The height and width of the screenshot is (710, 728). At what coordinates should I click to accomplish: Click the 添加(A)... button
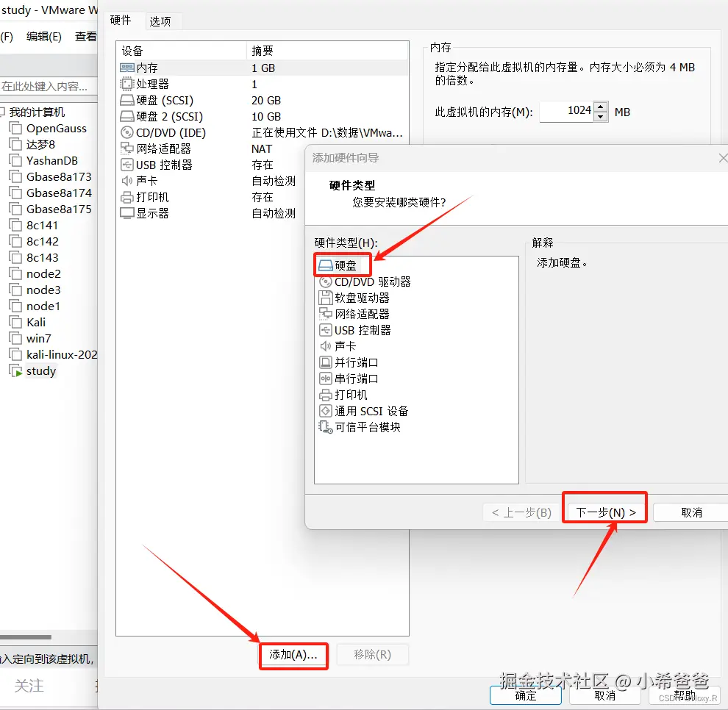click(293, 655)
